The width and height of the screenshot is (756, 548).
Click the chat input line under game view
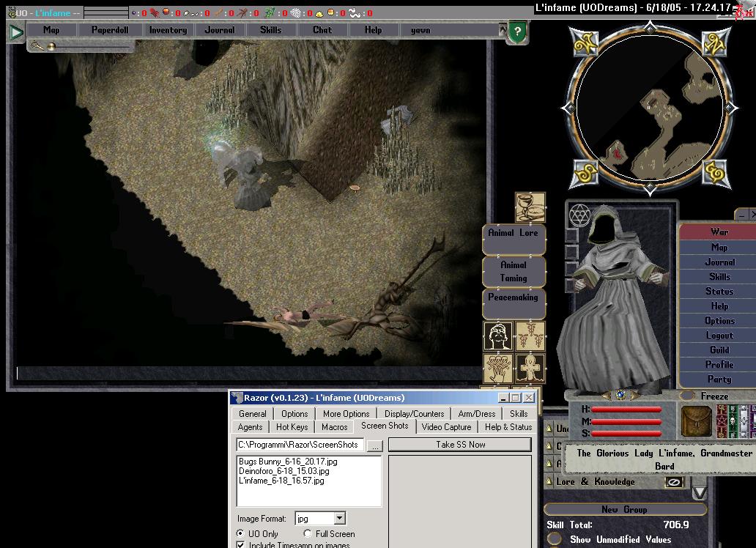point(248,373)
